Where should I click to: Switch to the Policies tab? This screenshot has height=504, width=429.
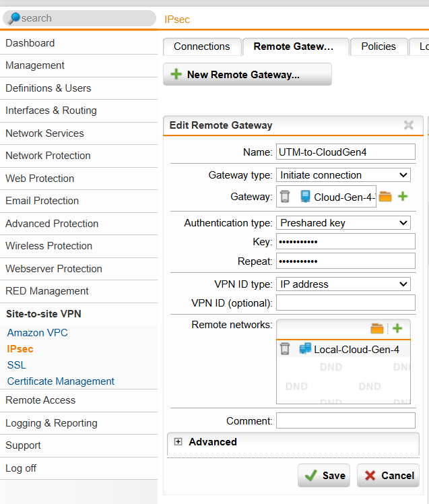[378, 46]
